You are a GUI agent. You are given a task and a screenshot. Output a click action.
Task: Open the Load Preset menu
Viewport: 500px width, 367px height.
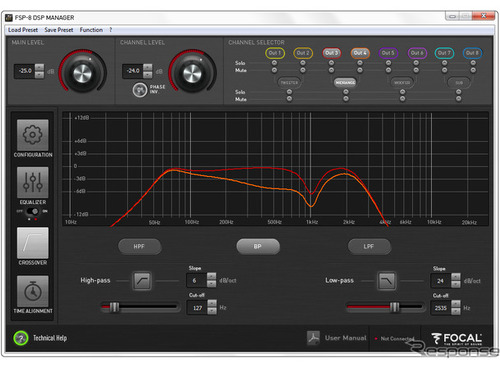click(23, 30)
